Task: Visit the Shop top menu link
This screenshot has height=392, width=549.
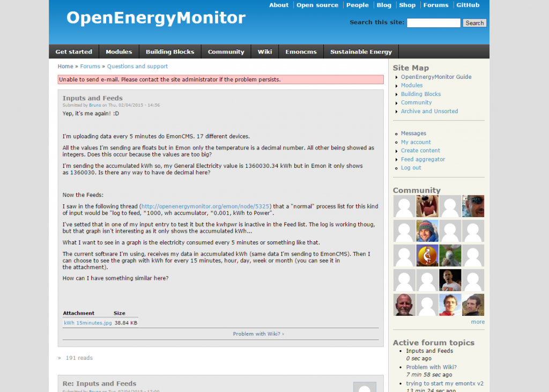Action: 407,5
